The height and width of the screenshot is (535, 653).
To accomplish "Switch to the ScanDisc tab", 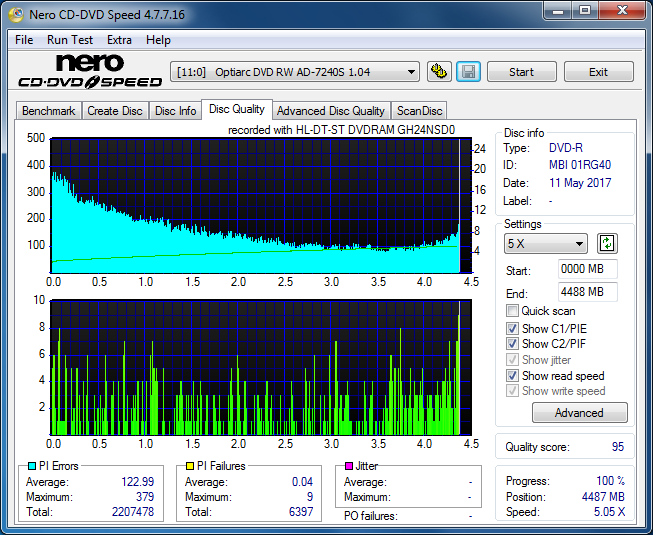I will (419, 111).
